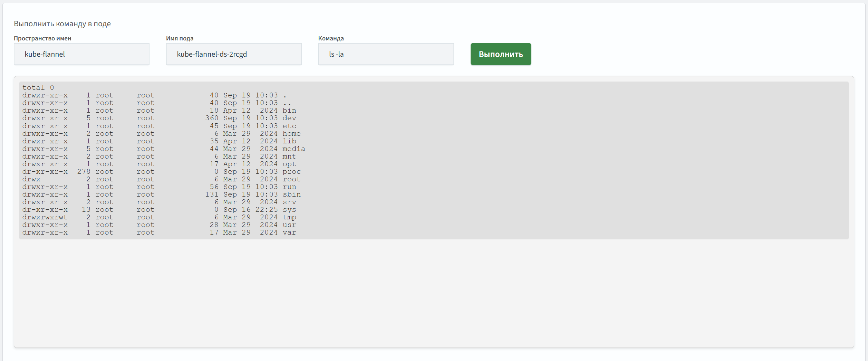The width and height of the screenshot is (868, 361).
Task: Click the Имя пода input with kube-flannel-ds-2rcgd
Action: point(233,54)
